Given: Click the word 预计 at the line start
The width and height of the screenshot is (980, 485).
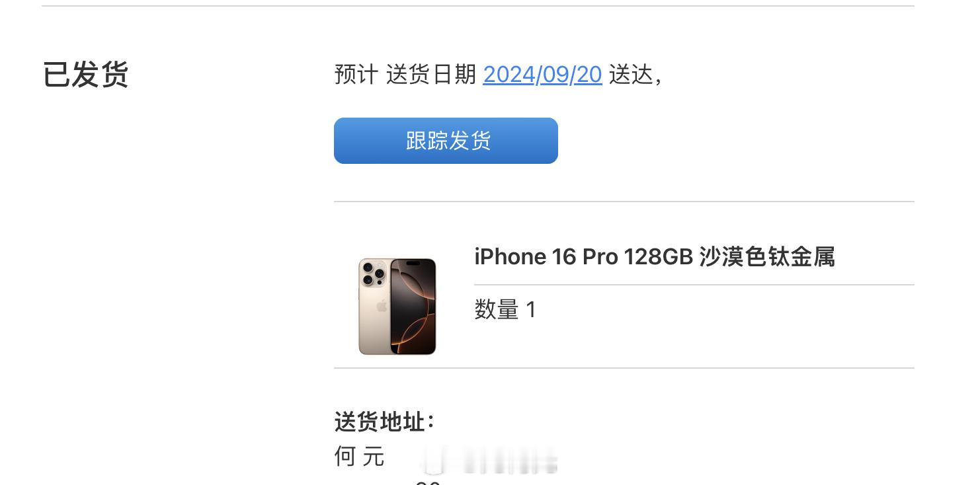Looking at the screenshot, I should [356, 75].
